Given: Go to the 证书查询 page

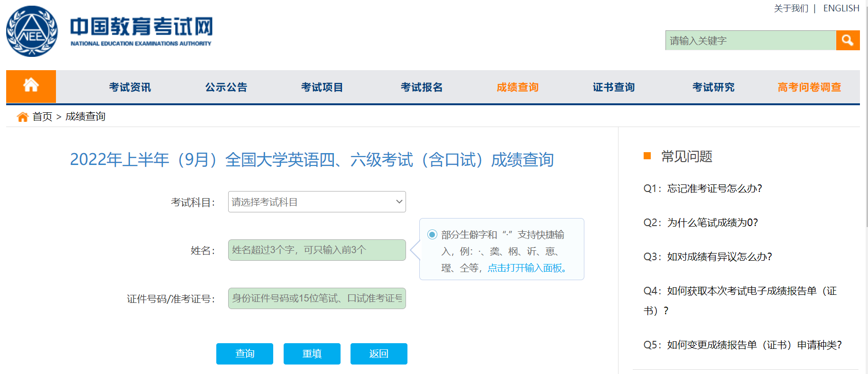Looking at the screenshot, I should tap(614, 87).
